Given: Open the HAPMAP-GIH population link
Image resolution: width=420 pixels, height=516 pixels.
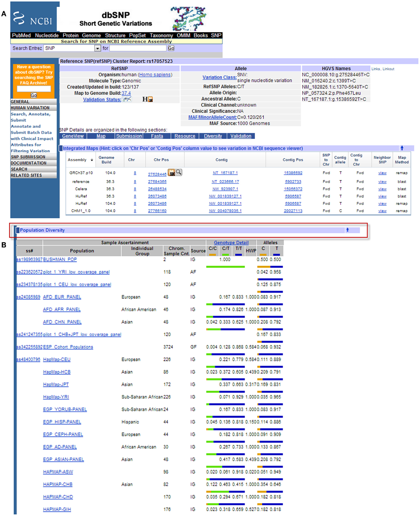Looking at the screenshot, I should (57, 509).
